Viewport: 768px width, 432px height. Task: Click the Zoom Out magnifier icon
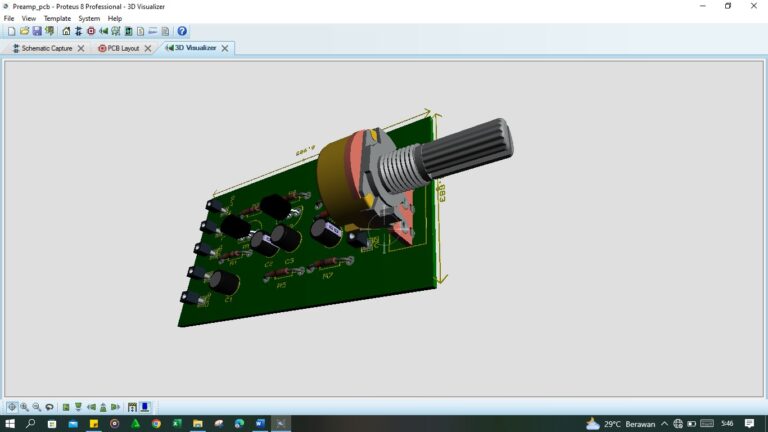pyautogui.click(x=37, y=407)
